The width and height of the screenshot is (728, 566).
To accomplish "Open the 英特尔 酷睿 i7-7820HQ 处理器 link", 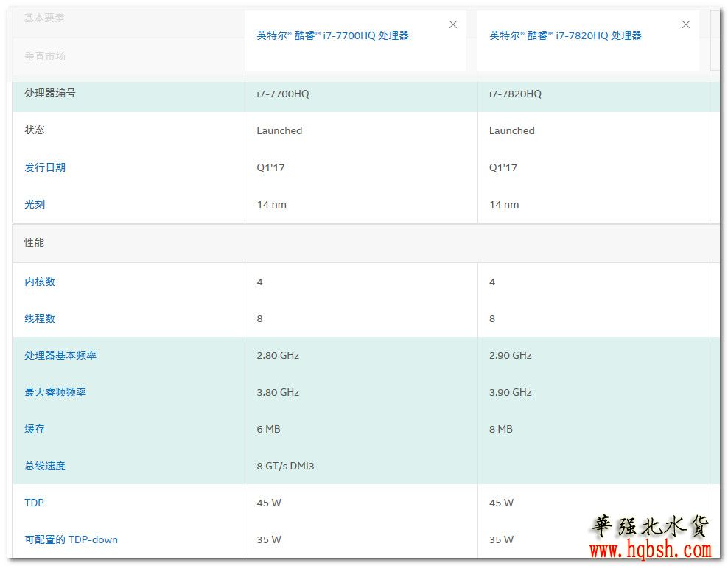I will tap(565, 36).
